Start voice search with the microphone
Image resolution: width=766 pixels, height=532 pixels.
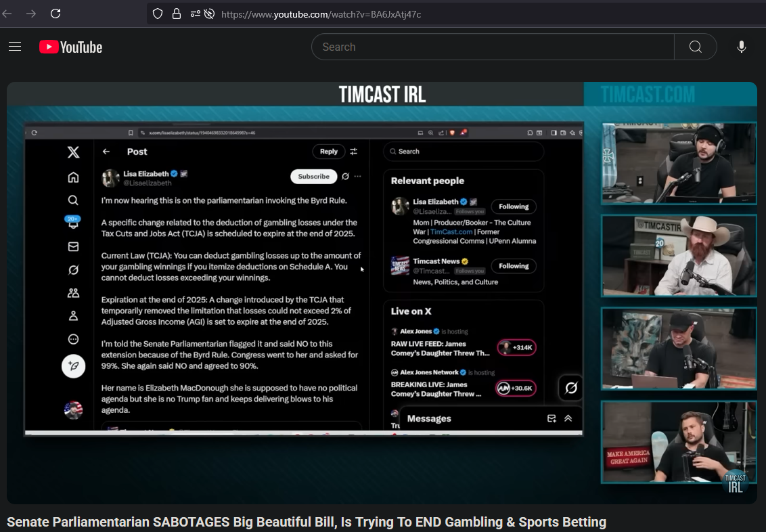coord(741,47)
